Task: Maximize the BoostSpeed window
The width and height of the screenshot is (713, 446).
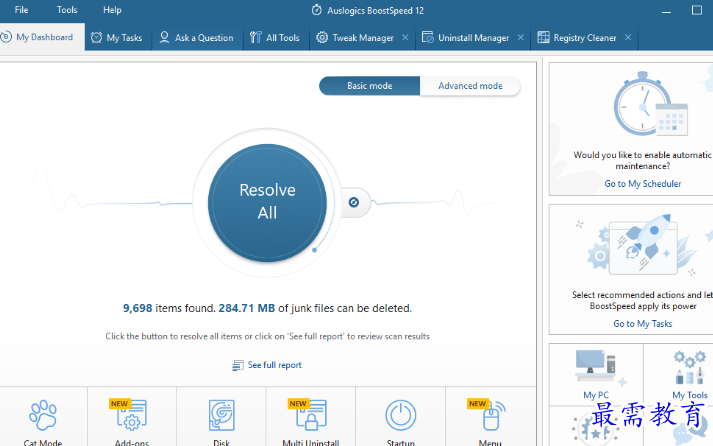Action: [697, 10]
